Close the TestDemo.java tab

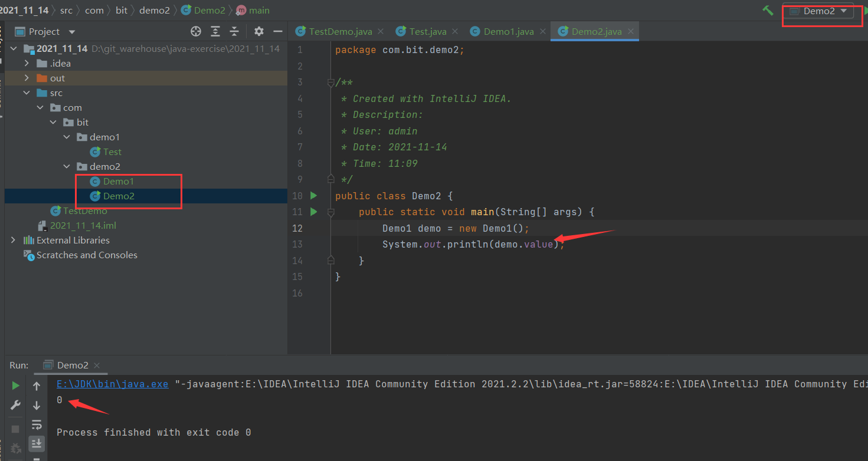[x=381, y=31]
